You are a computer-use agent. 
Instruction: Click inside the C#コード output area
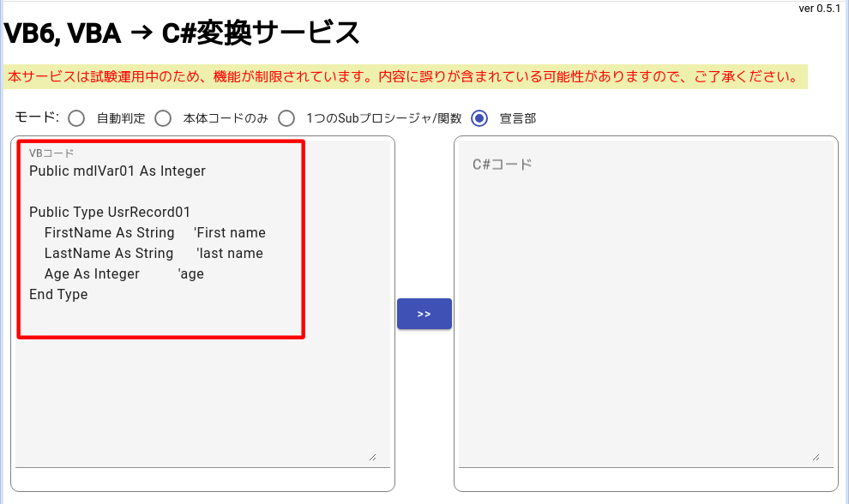[x=646, y=303]
